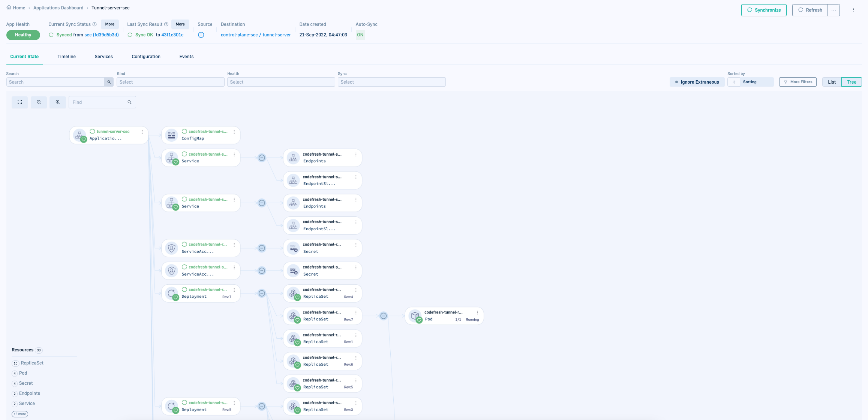Open the ellipsis menu beside Refresh
The height and width of the screenshot is (420, 868).
click(x=834, y=10)
